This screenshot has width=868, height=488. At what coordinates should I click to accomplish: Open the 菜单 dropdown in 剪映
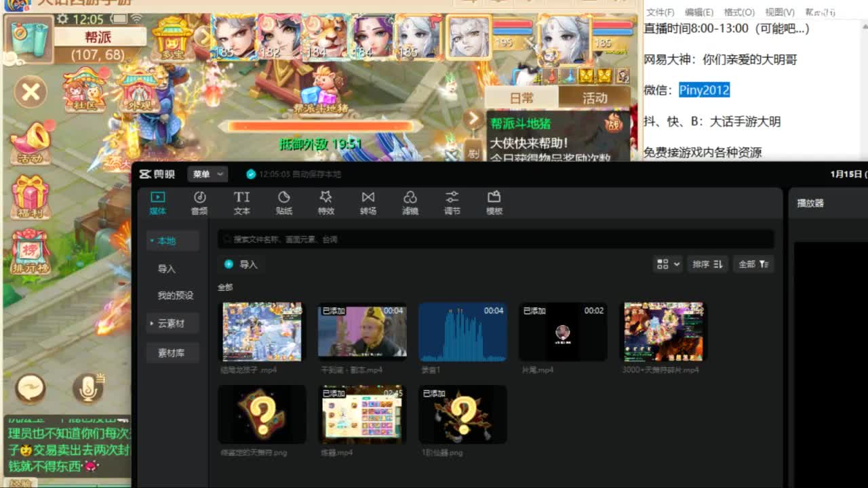tap(208, 174)
